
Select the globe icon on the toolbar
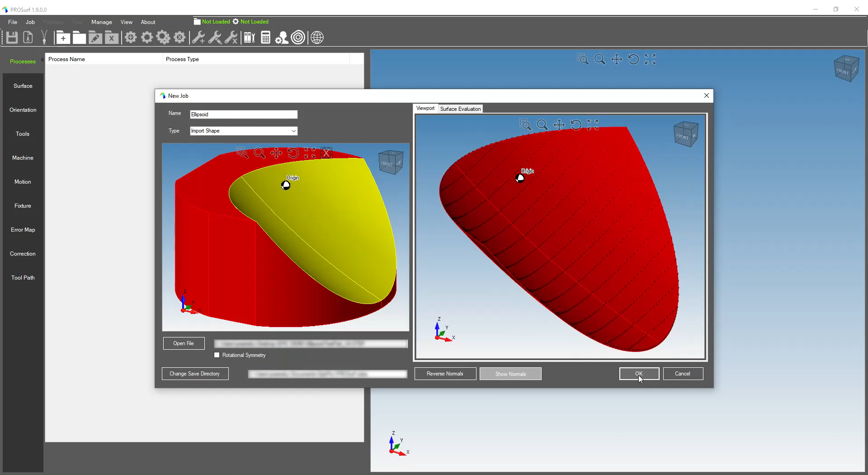click(x=318, y=38)
